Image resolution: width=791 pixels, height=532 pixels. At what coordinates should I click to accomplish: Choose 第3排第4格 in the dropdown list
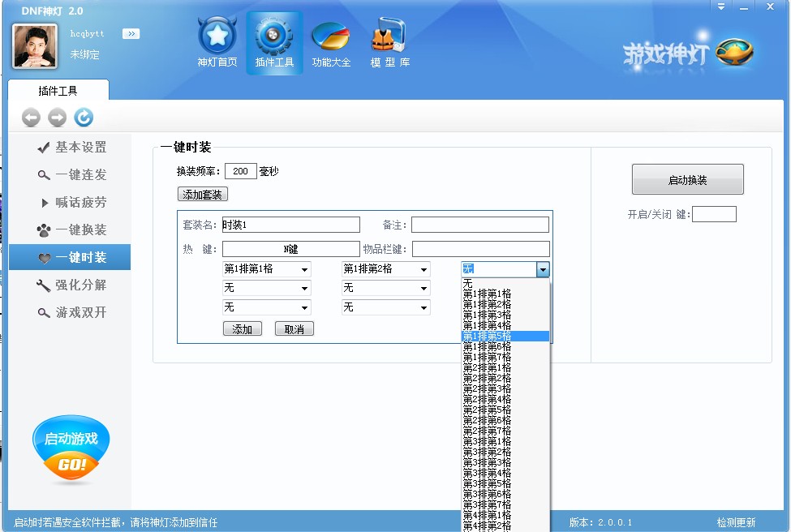(x=505, y=474)
